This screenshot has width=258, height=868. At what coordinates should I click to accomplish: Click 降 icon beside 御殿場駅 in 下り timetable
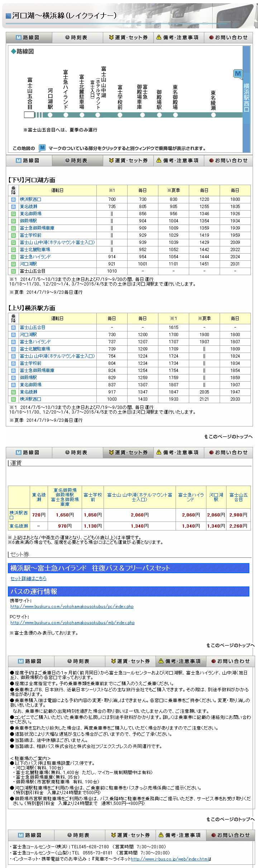[x=14, y=221]
